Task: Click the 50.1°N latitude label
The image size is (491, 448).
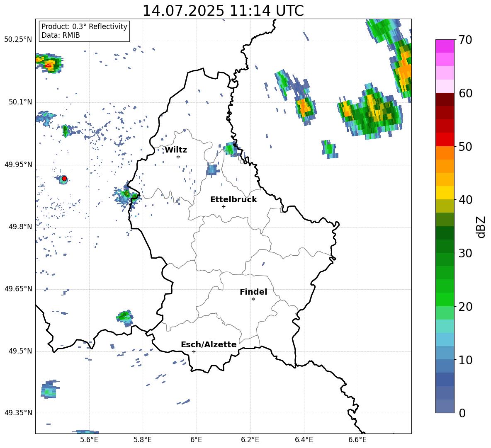Action: (x=20, y=102)
